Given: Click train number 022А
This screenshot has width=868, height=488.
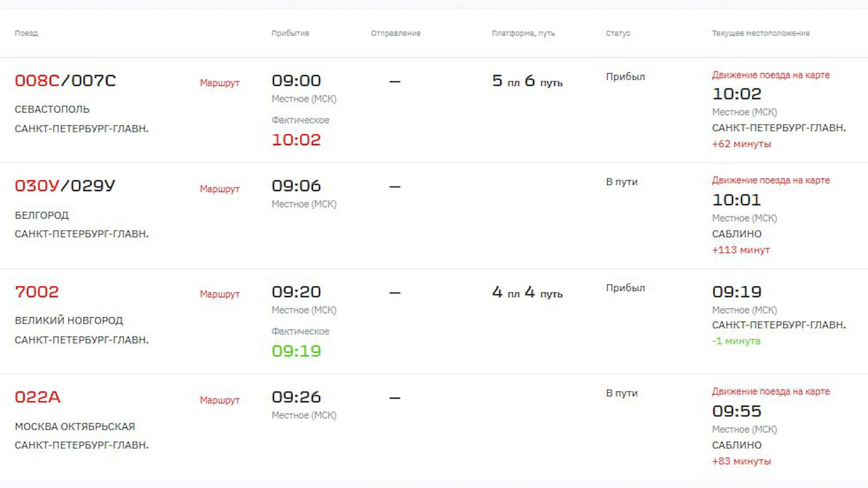Looking at the screenshot, I should (x=38, y=397).
